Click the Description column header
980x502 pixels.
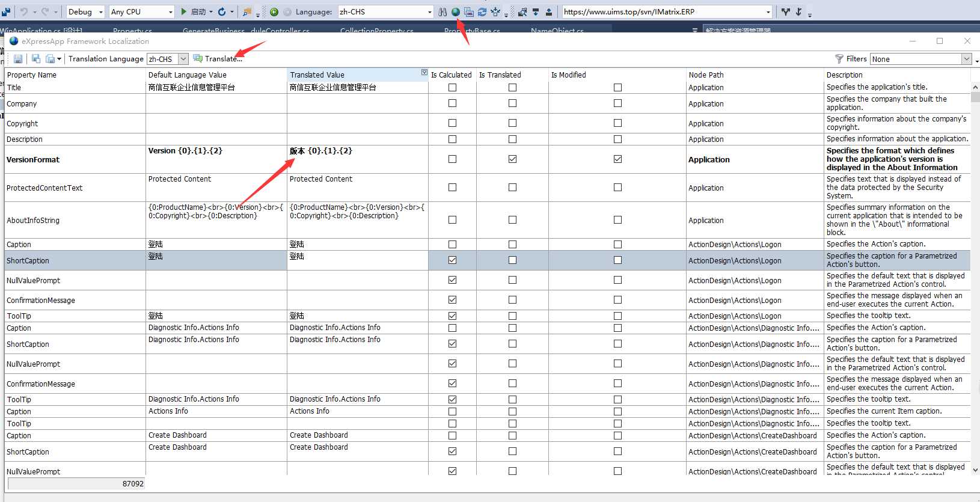897,75
